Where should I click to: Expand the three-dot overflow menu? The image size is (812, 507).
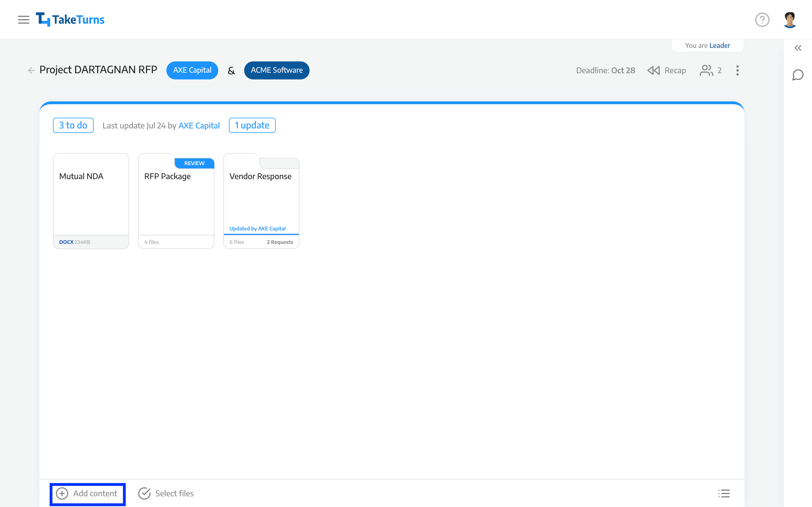[737, 70]
